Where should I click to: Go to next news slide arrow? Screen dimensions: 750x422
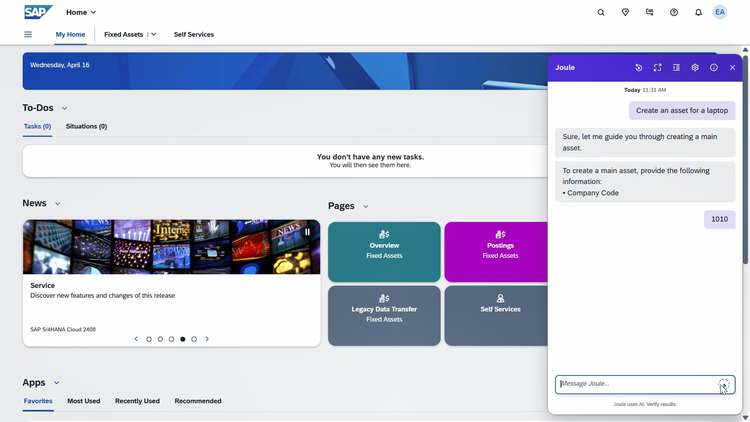pyautogui.click(x=207, y=339)
